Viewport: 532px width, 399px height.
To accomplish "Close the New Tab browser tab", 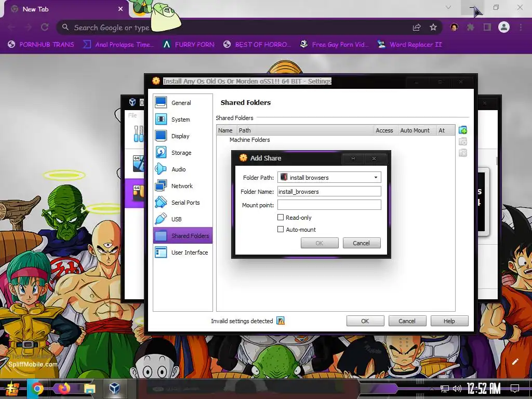I will [x=121, y=9].
